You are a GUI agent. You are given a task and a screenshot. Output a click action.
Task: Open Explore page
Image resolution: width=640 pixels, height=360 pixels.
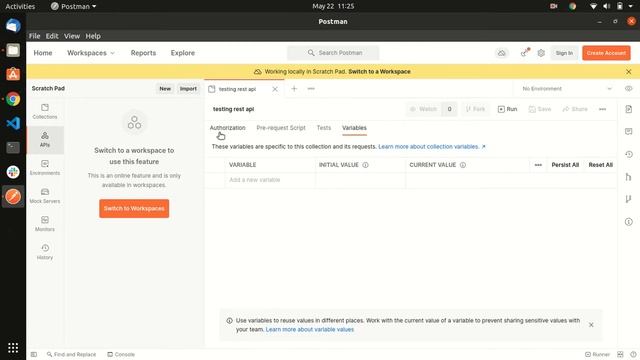182,53
